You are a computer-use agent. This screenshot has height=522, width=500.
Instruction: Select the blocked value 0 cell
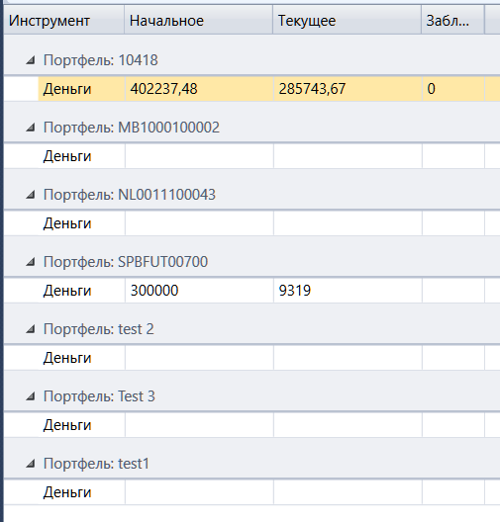coord(453,89)
